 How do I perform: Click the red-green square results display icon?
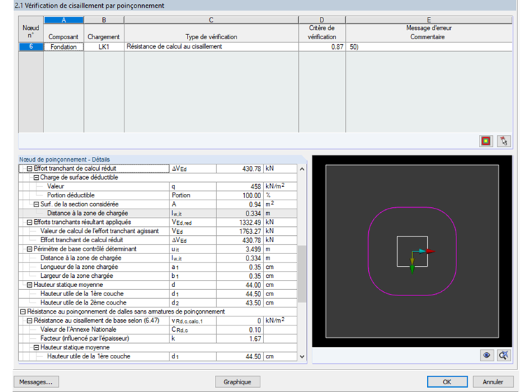coord(486,141)
